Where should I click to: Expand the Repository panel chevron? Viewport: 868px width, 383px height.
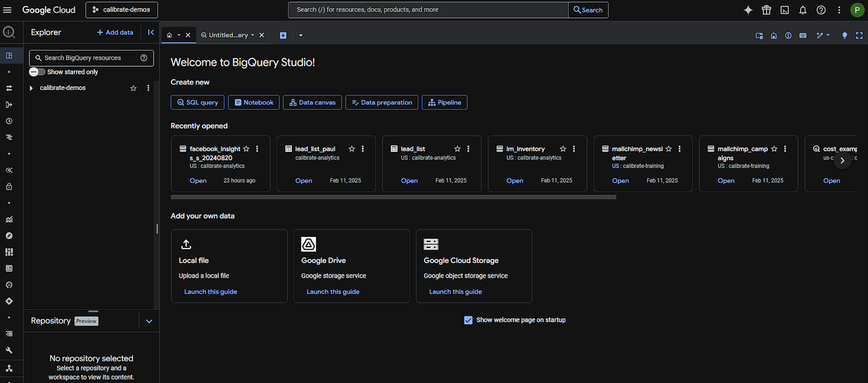pyautogui.click(x=149, y=321)
